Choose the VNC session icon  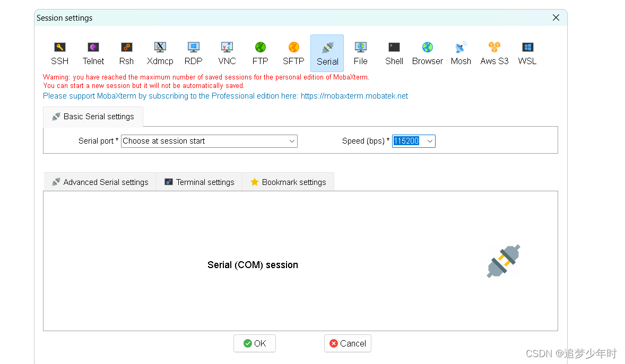(227, 54)
